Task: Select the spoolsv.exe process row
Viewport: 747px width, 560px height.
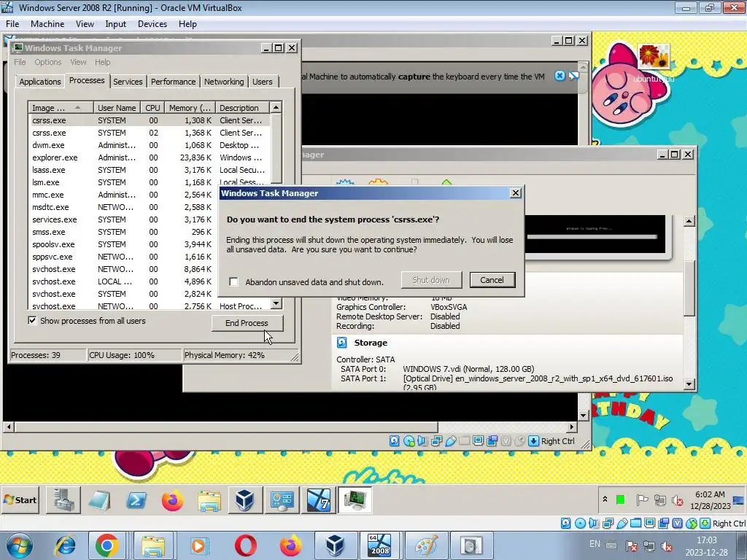Action: [124, 244]
